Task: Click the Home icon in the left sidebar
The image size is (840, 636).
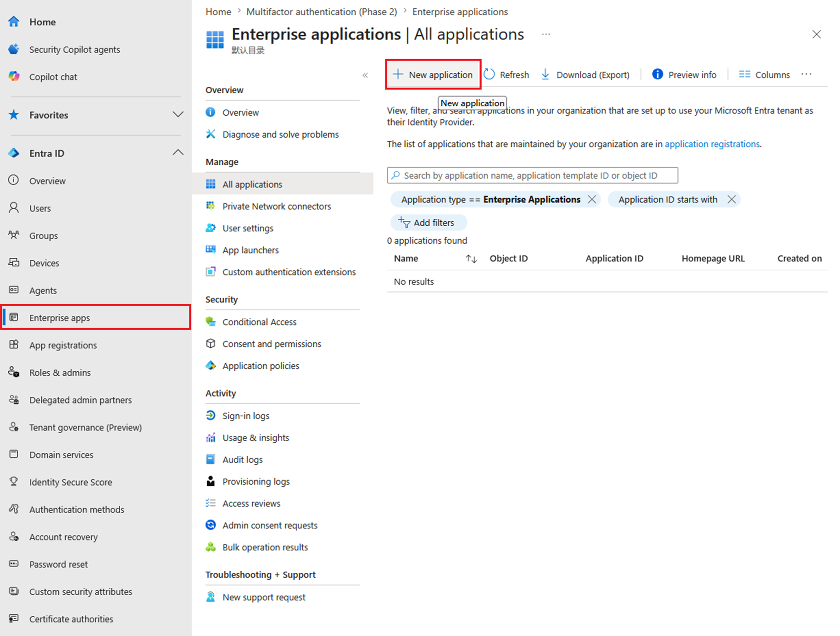Action: pos(14,21)
